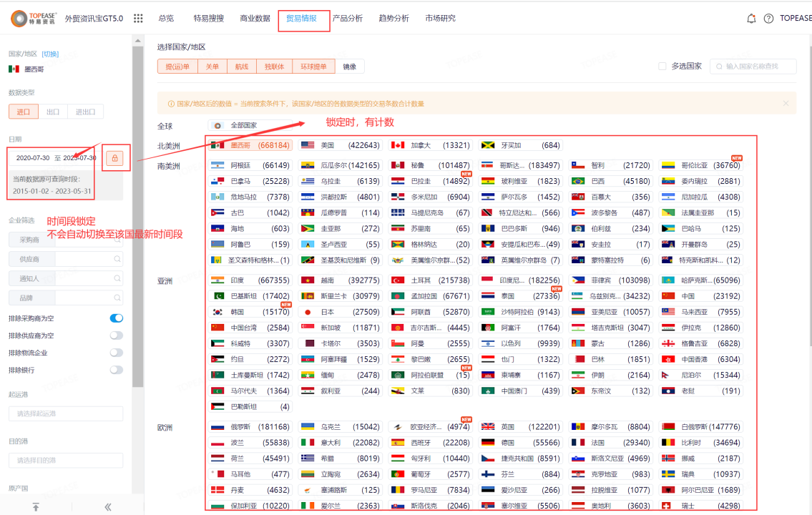Click the scroll-to-top icon at sidebar bottom
The height and width of the screenshot is (515, 812).
click(36, 506)
